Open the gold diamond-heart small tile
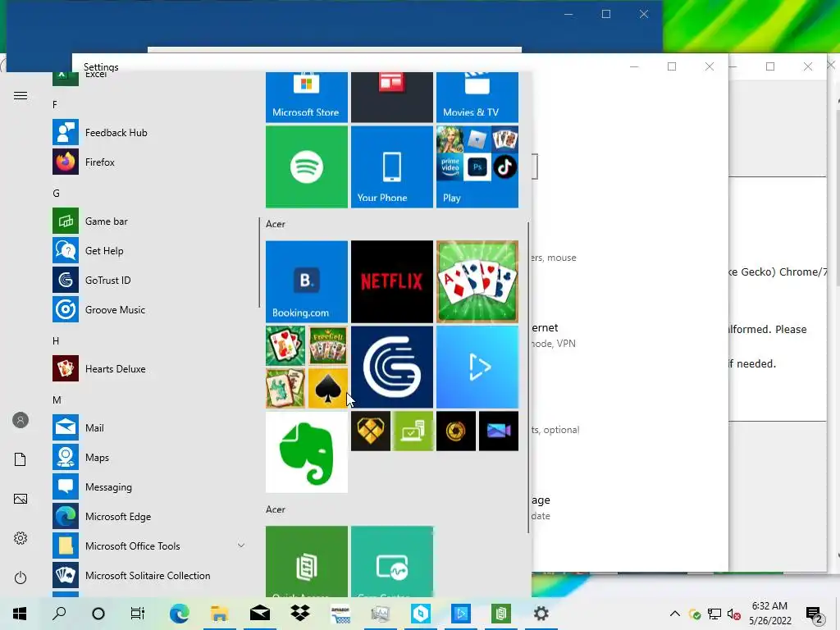The image size is (840, 630). pyautogui.click(x=370, y=431)
